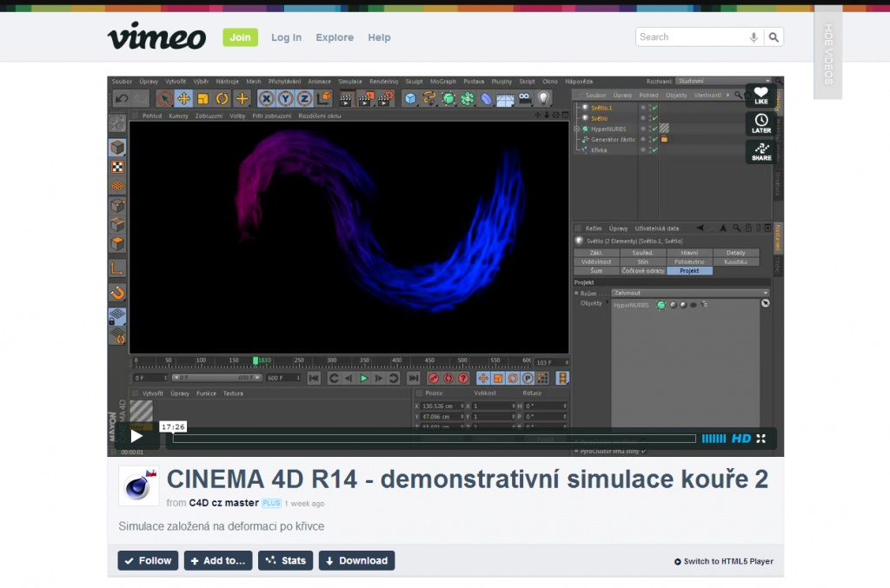Open the Soubor menu in top menu bar
890x588 pixels.
pyautogui.click(x=122, y=82)
